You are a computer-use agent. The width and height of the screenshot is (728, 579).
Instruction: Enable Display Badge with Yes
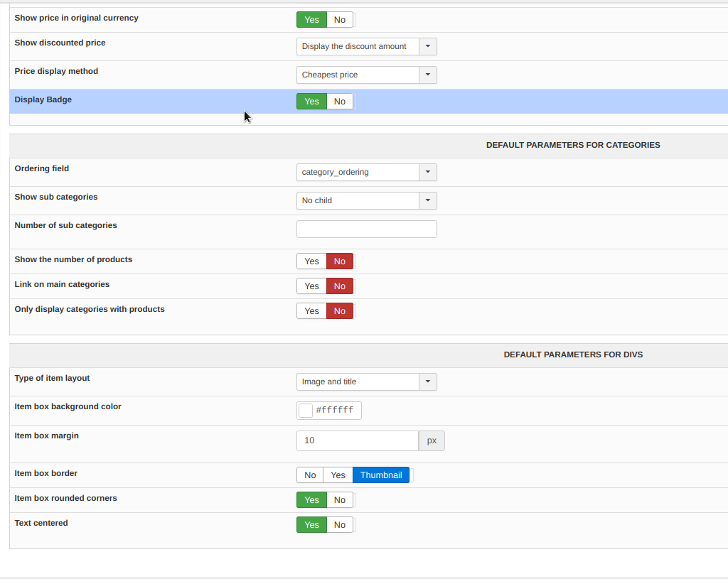pos(311,101)
